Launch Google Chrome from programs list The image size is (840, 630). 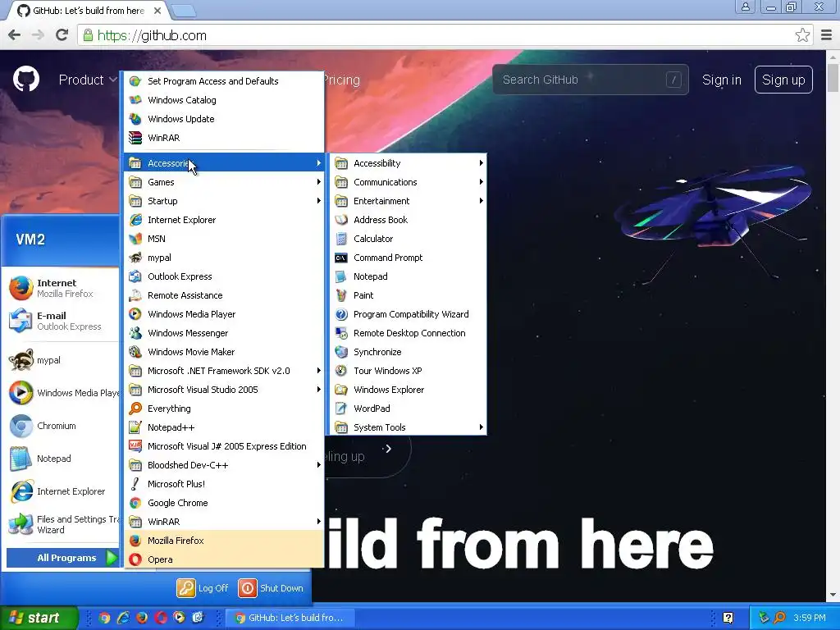coord(224,503)
